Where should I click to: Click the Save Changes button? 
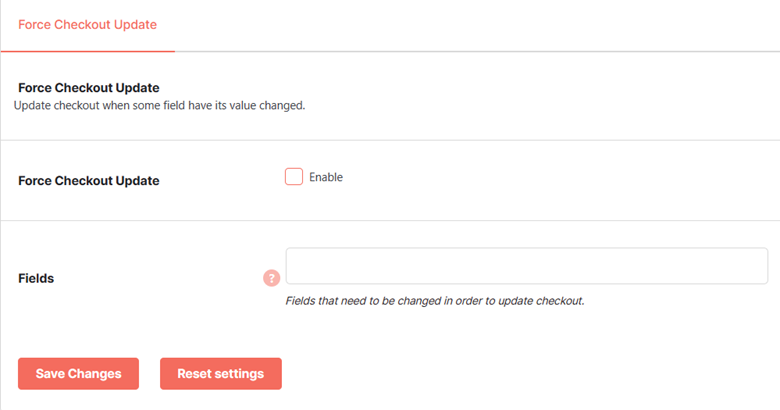pos(79,374)
